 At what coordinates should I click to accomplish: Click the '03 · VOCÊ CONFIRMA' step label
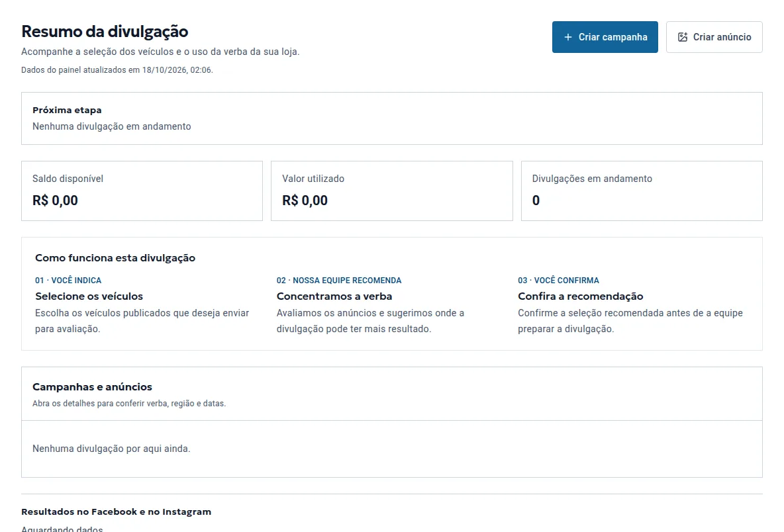click(558, 281)
